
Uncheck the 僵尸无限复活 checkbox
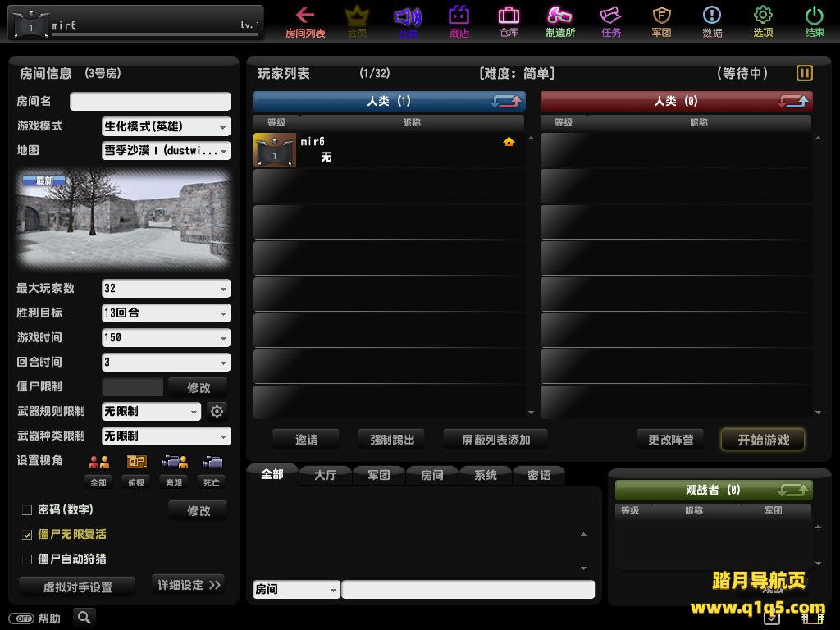pyautogui.click(x=27, y=535)
